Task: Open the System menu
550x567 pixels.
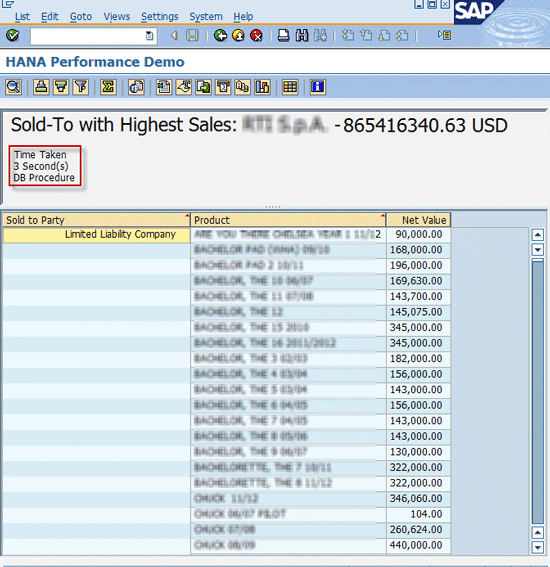Action: click(x=206, y=17)
